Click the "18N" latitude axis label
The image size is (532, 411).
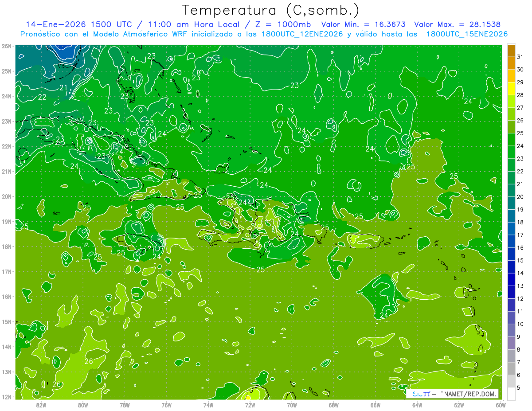[x=7, y=247]
